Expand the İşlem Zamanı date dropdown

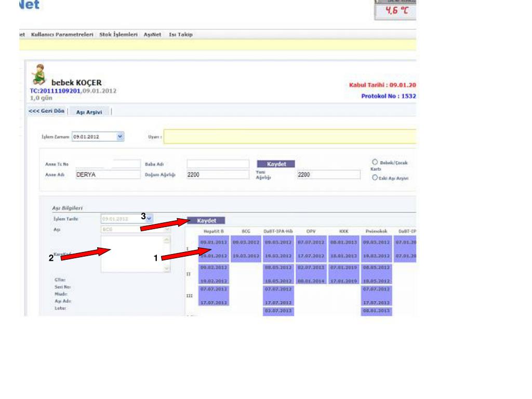click(x=120, y=137)
